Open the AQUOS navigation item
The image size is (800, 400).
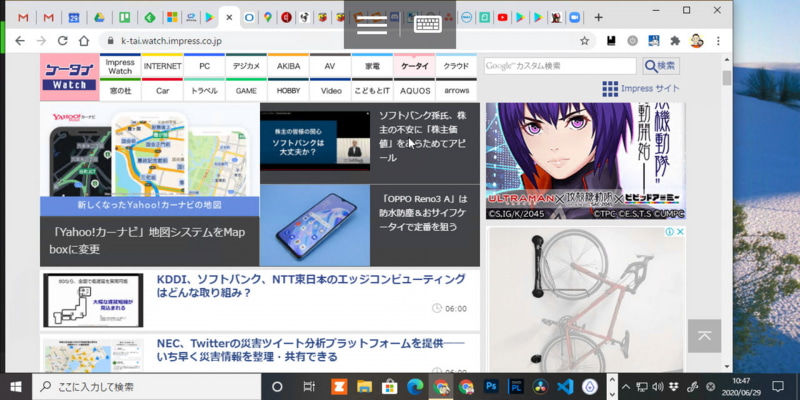point(414,91)
